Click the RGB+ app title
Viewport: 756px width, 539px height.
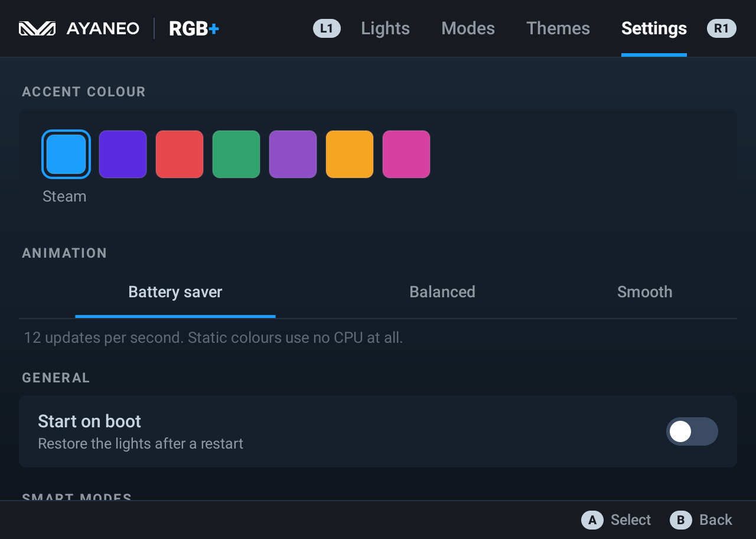tap(194, 28)
